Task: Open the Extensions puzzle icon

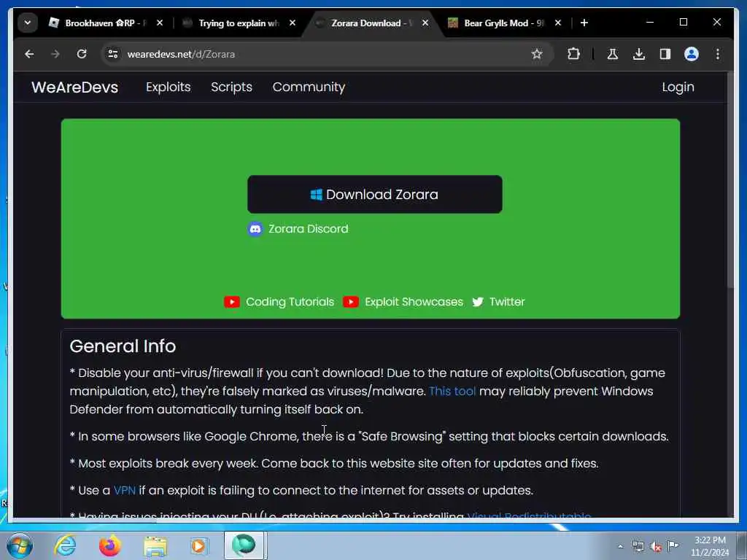Action: coord(573,54)
